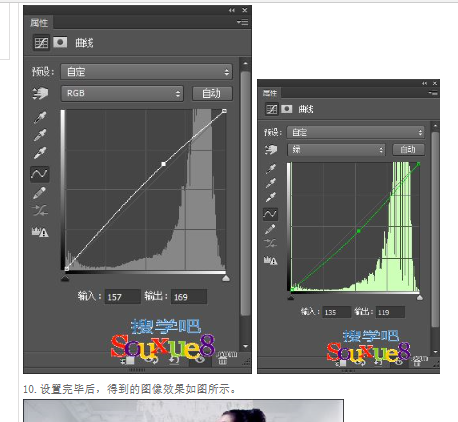Click the output field showing 169
Viewport: 458px width, 422px height.
click(189, 297)
